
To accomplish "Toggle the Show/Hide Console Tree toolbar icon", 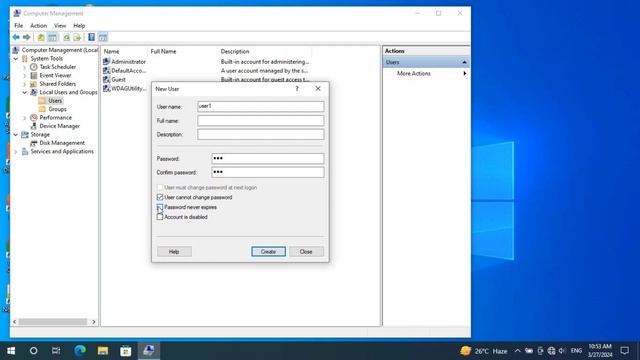I will tap(52, 38).
